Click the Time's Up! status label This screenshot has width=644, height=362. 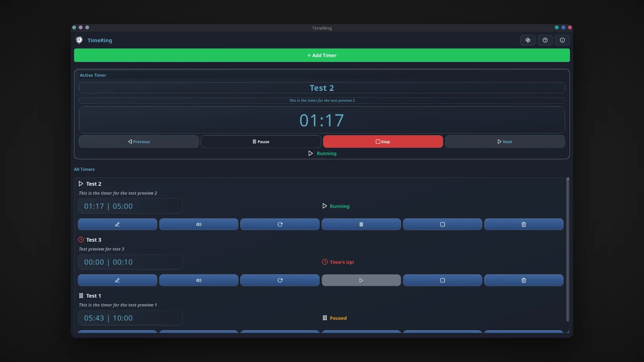342,262
